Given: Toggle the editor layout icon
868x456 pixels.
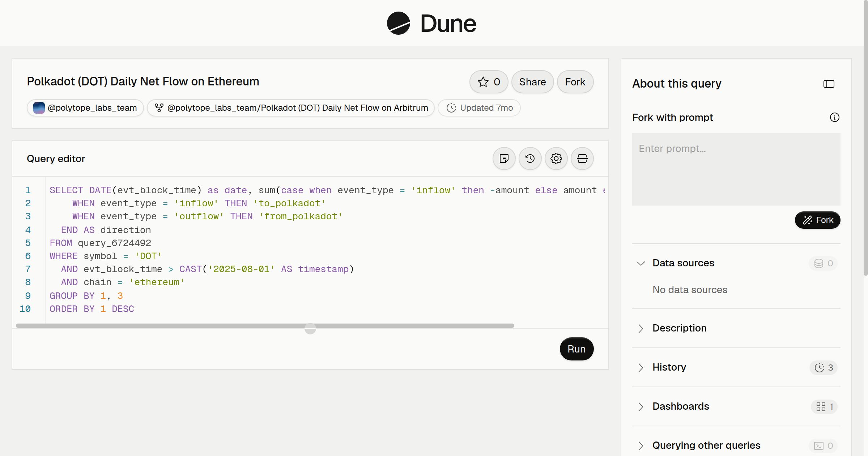Looking at the screenshot, I should 582,159.
